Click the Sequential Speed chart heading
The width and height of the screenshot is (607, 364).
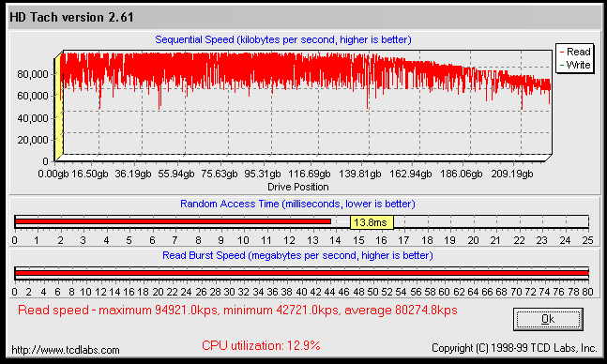tap(283, 40)
